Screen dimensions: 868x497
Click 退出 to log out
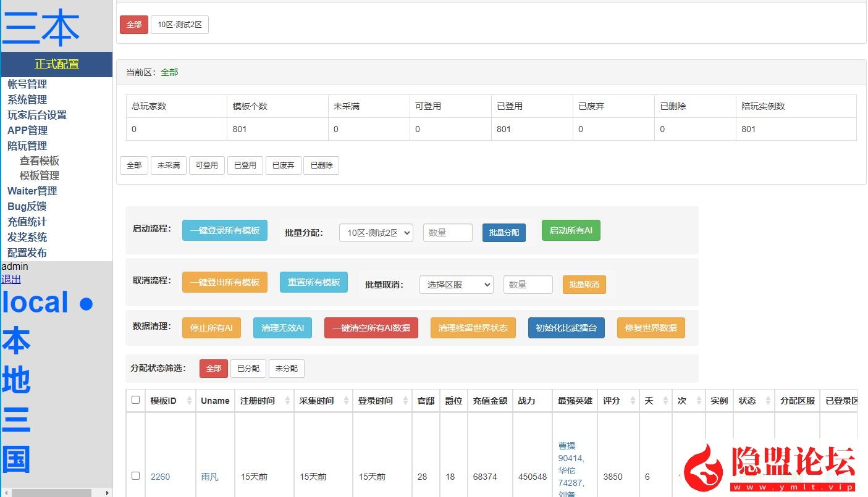[11, 279]
